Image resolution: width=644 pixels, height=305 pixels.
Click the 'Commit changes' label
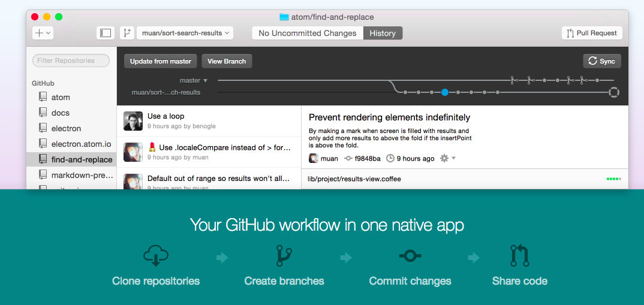(410, 281)
